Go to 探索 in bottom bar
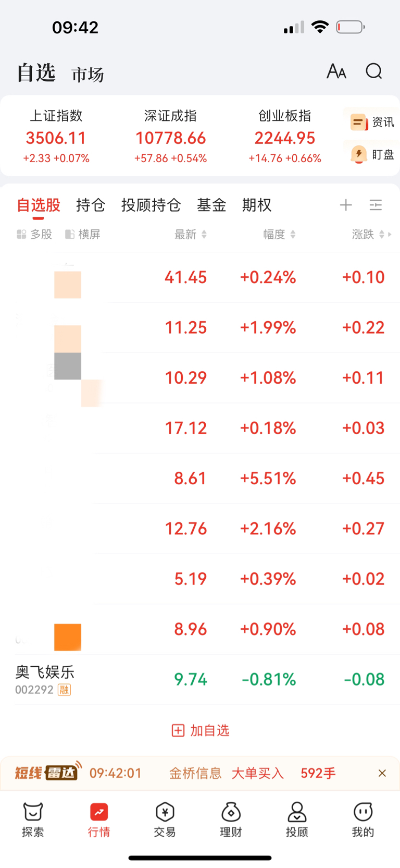400x868 pixels. click(x=33, y=820)
